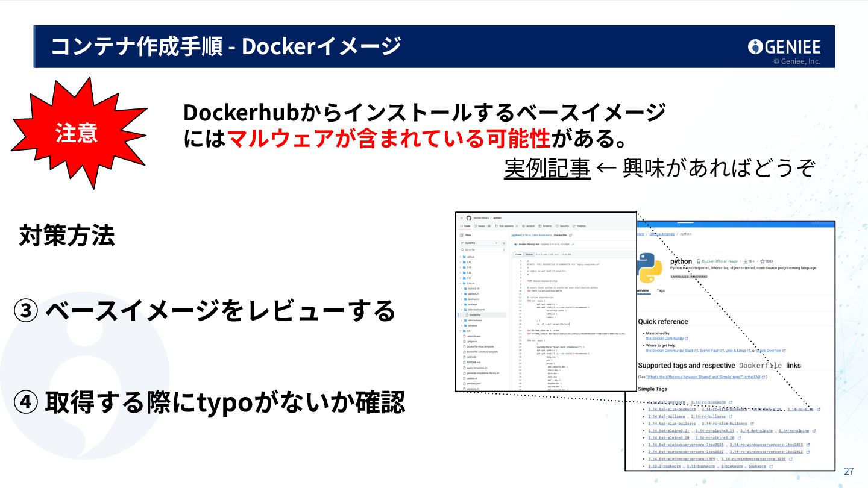This screenshot has height=488, width=868.
Task: Open the Docker Community maintainer link
Action: coord(665,339)
